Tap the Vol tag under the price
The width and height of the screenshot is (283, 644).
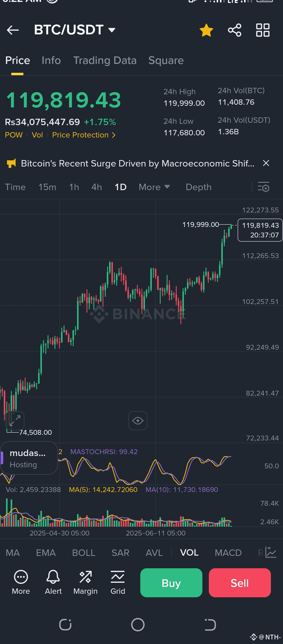point(37,135)
